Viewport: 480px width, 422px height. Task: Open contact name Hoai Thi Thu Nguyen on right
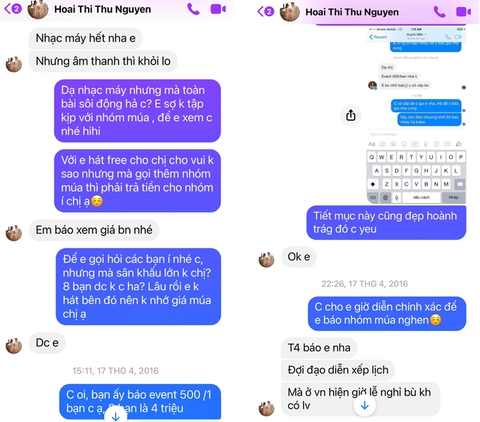coord(352,12)
